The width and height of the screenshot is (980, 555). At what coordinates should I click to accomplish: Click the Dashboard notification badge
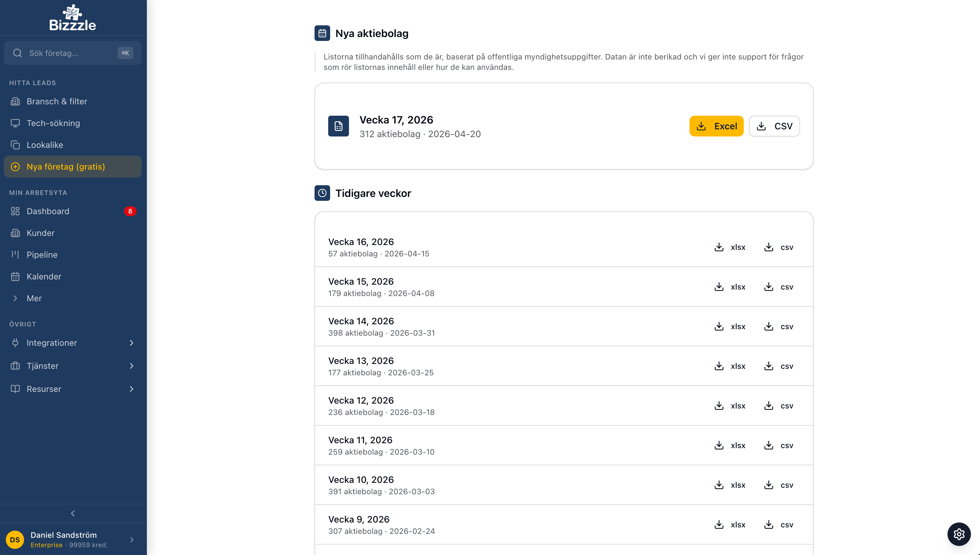[130, 211]
